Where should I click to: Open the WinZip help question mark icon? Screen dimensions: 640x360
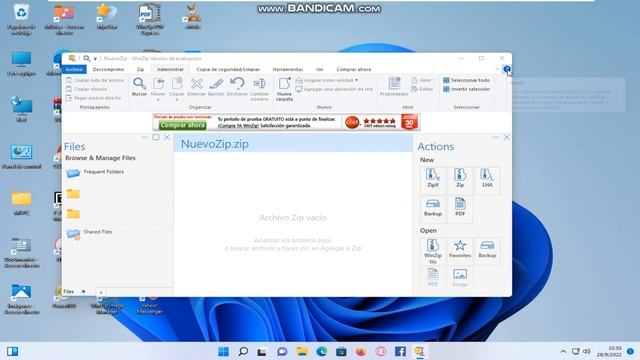pyautogui.click(x=507, y=69)
